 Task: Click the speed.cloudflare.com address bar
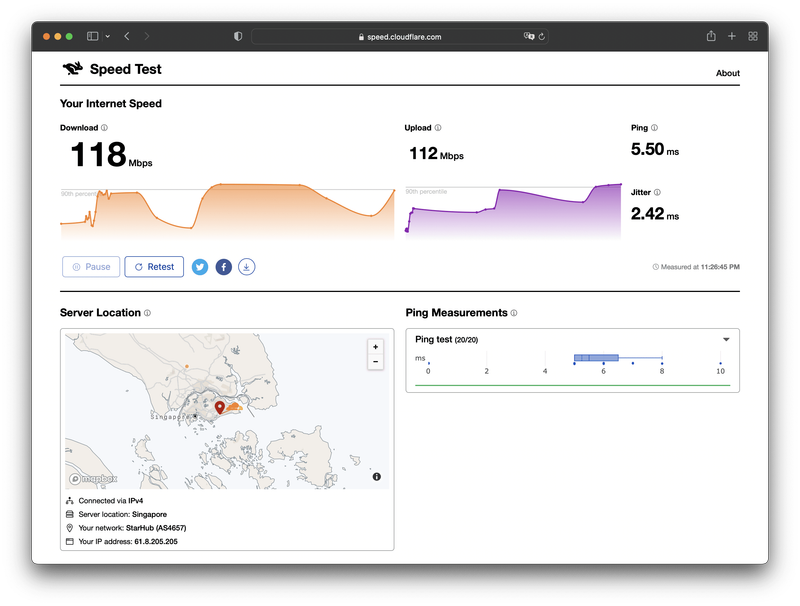(400, 36)
